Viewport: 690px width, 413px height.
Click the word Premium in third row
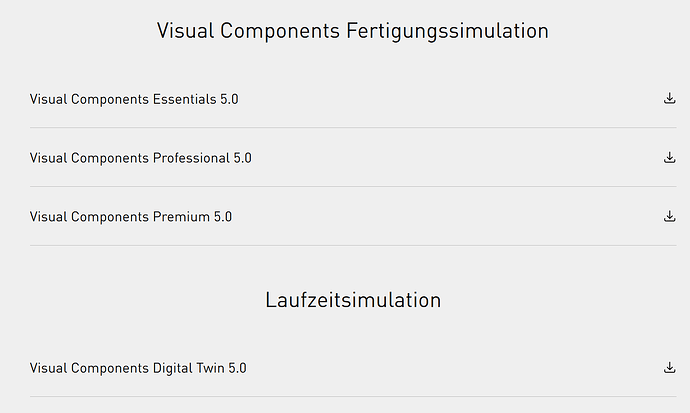tap(181, 217)
